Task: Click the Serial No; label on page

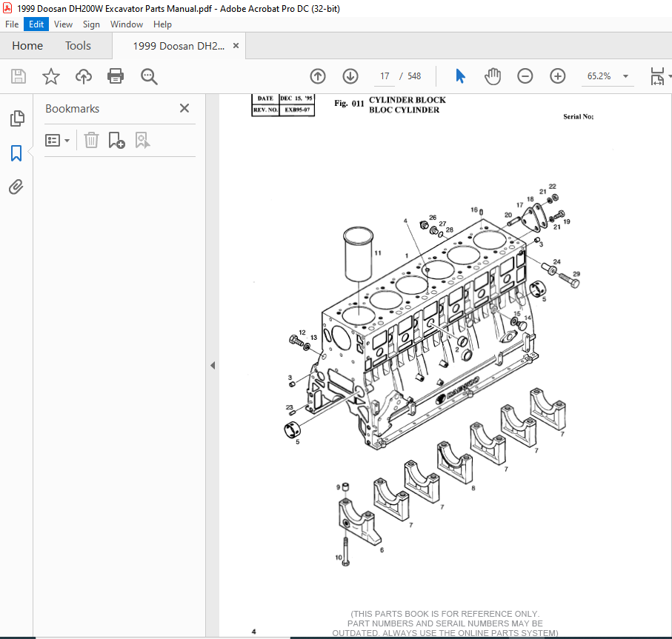Action: pyautogui.click(x=578, y=116)
